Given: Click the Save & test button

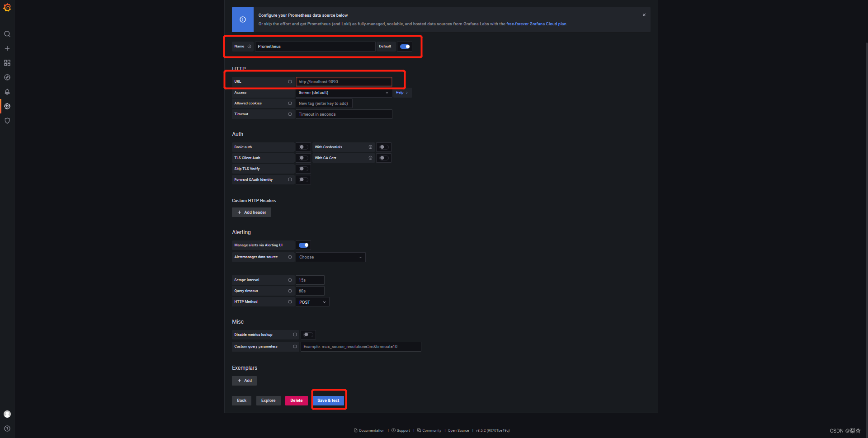Looking at the screenshot, I should pos(328,400).
